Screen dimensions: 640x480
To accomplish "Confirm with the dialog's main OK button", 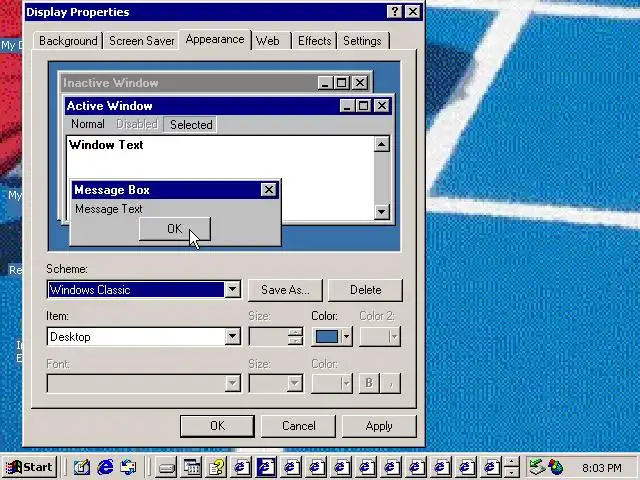I will (217, 426).
